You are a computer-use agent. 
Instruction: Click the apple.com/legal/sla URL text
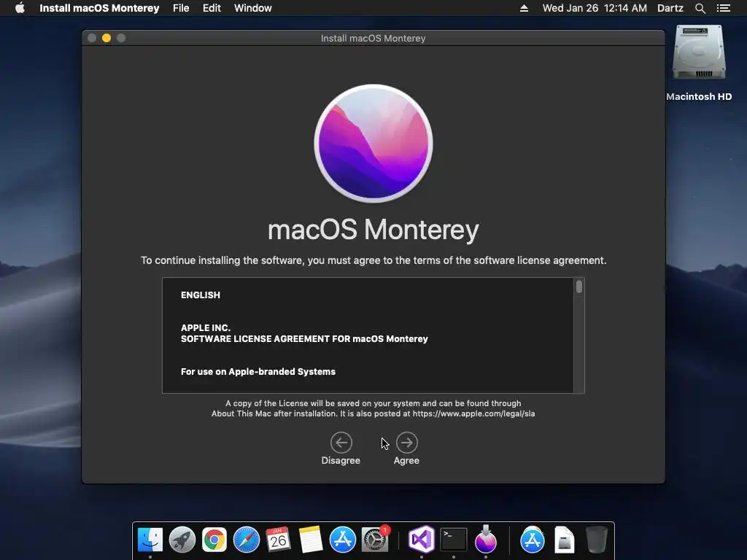(x=473, y=413)
